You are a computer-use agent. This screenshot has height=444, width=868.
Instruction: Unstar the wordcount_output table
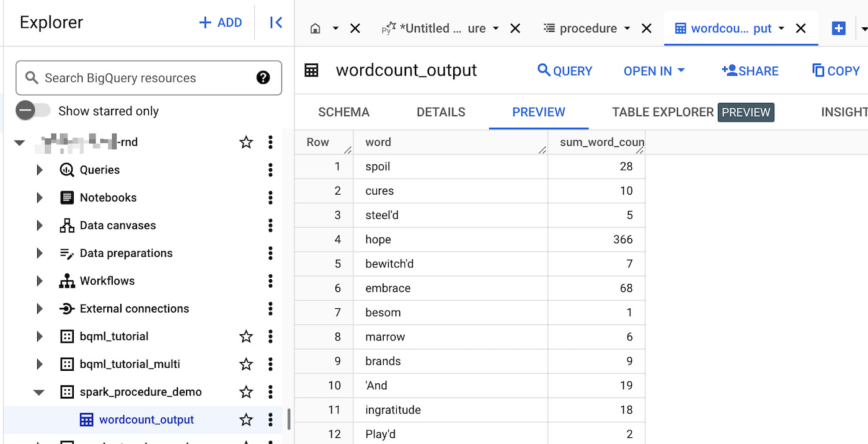pos(246,419)
